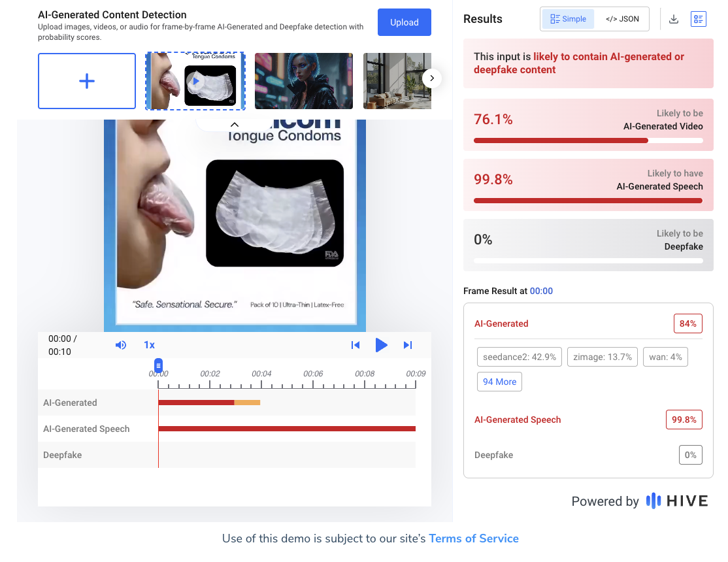Expand the '94 More' model list
This screenshot has width=728, height=562.
[x=499, y=382]
